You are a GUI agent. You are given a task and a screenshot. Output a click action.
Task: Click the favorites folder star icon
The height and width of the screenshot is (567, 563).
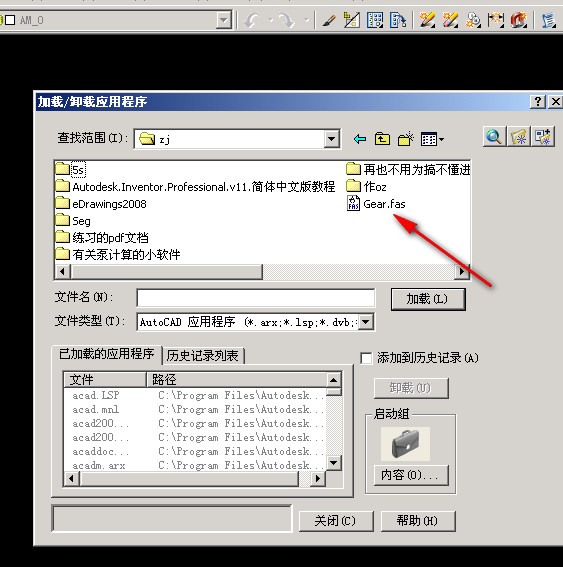coord(518,137)
